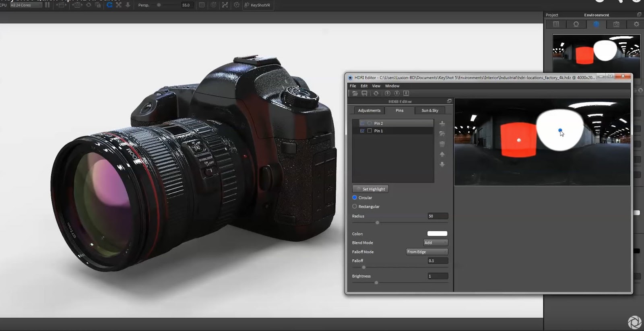Move the pin up in the list
The height and width of the screenshot is (331, 644).
click(442, 154)
